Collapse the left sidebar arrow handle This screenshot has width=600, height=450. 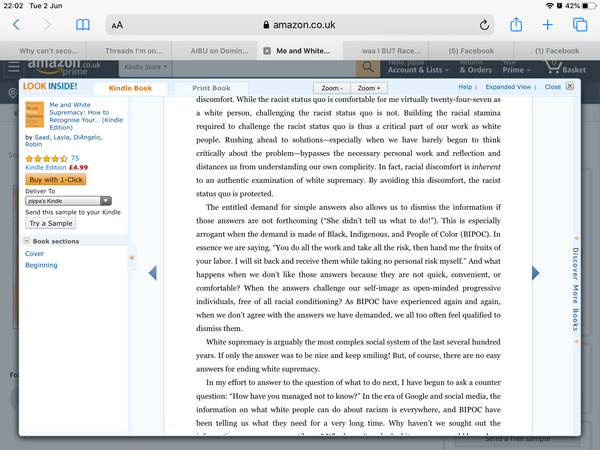[132, 258]
